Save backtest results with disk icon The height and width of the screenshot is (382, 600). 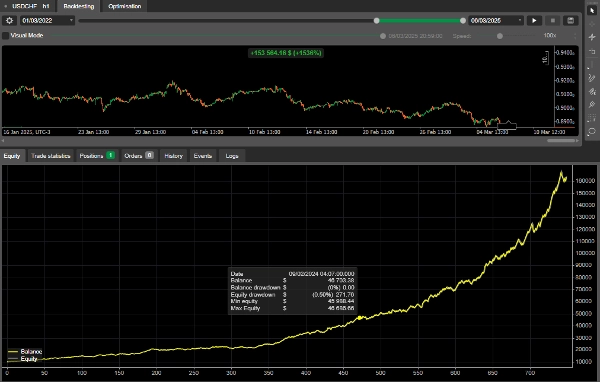pyautogui.click(x=571, y=20)
